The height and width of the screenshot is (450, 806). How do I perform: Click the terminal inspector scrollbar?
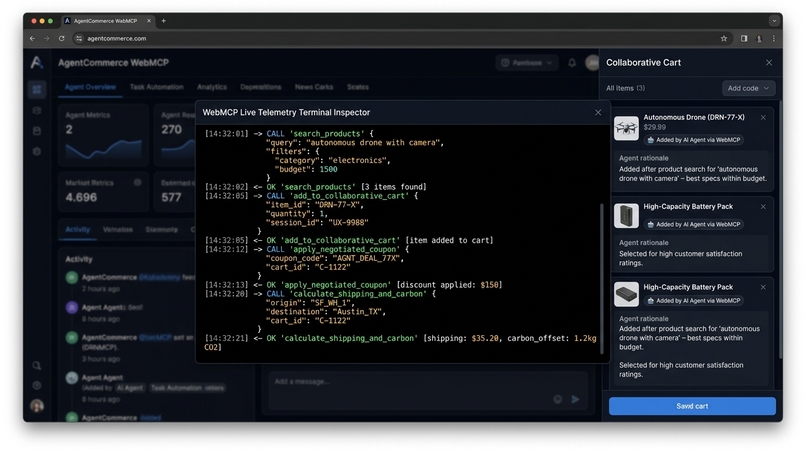click(x=602, y=278)
